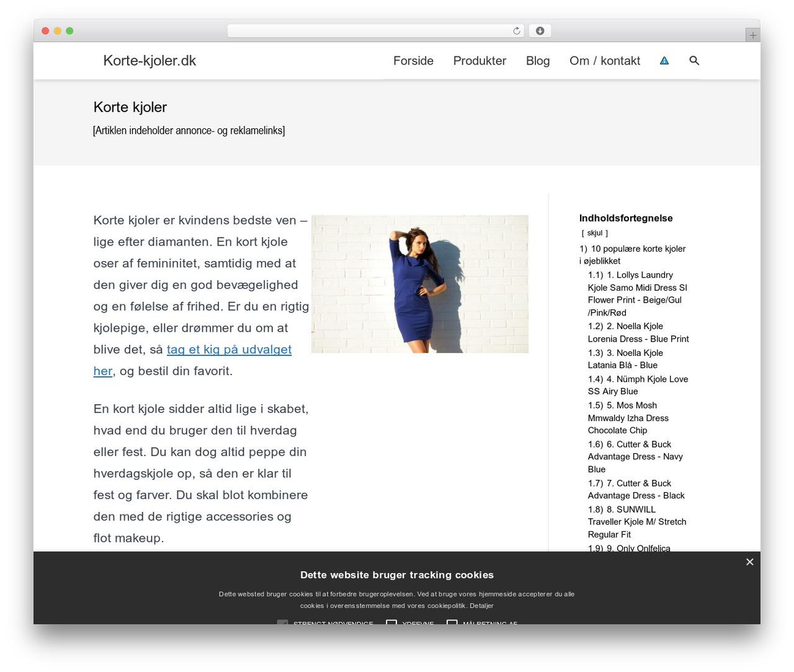Tick the Målretning cookie checkbox
Viewport: 794px width, 672px height.
tap(452, 622)
